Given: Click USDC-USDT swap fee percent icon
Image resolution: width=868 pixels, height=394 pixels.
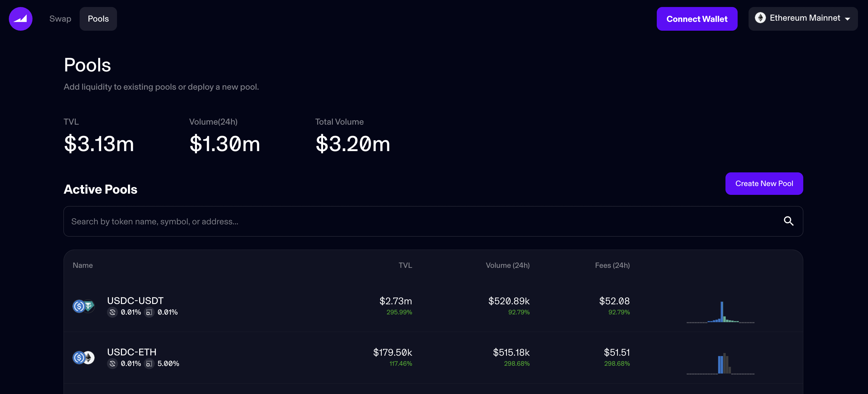Looking at the screenshot, I should (x=112, y=313).
